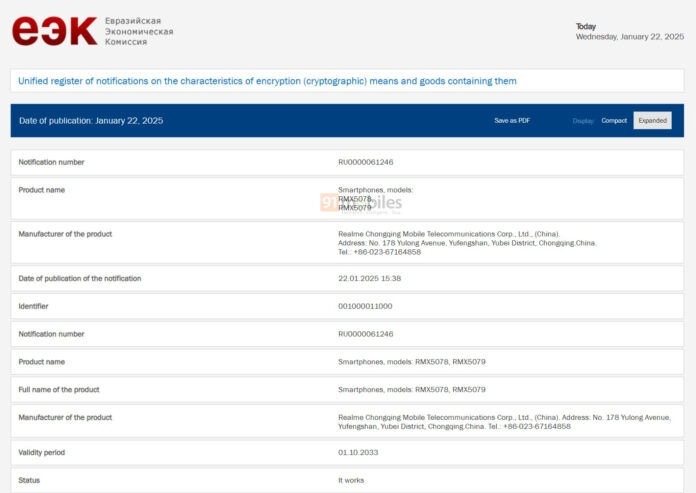Select the Expanded display option
Image resolution: width=696 pixels, height=493 pixels.
(x=652, y=121)
